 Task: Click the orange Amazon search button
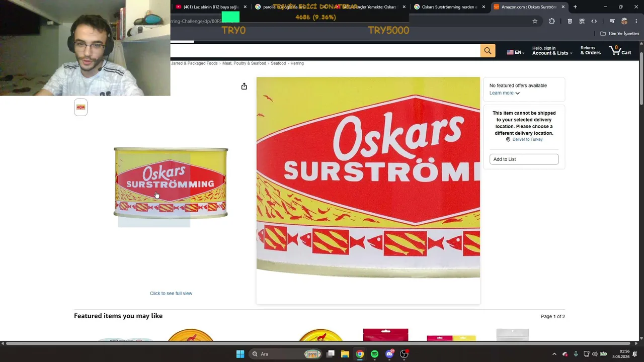[x=488, y=51]
